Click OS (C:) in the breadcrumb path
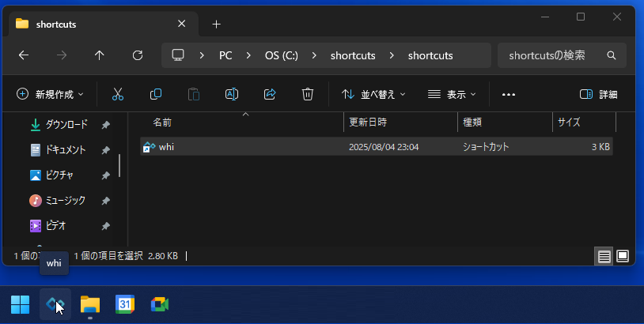The width and height of the screenshot is (644, 324). pos(282,55)
